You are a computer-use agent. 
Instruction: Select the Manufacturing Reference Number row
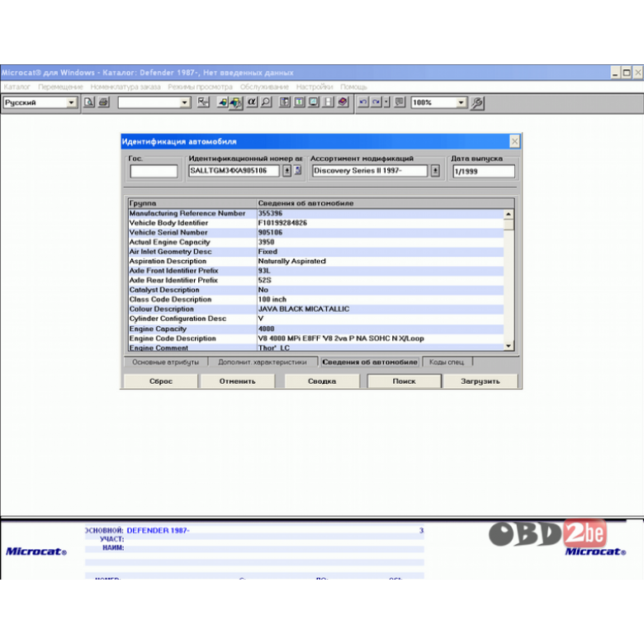click(316, 213)
